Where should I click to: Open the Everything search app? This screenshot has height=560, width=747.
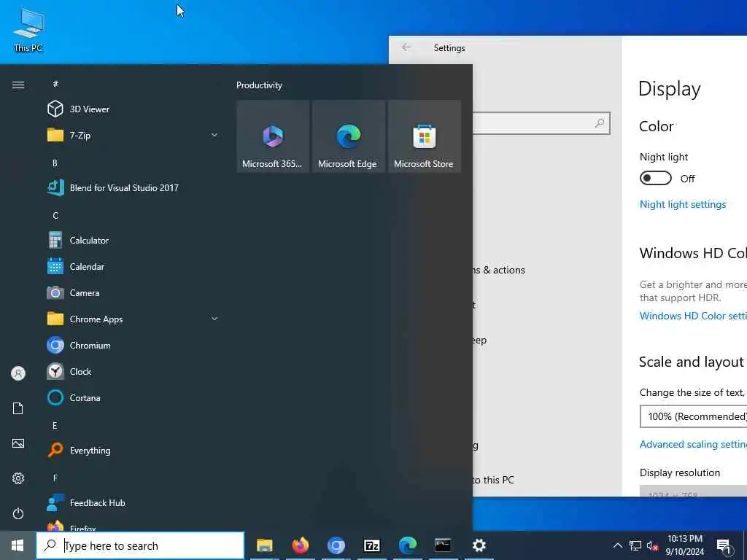(133, 451)
